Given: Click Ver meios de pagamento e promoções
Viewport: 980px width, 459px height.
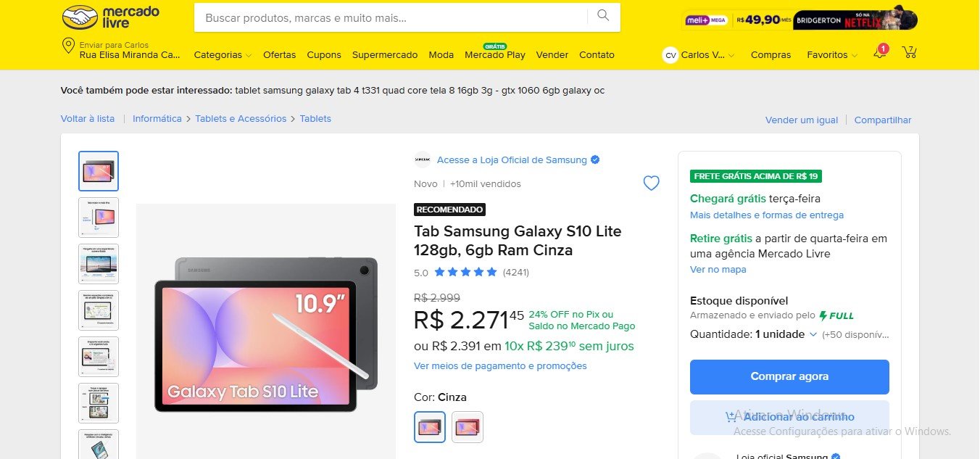Looking at the screenshot, I should pos(500,366).
